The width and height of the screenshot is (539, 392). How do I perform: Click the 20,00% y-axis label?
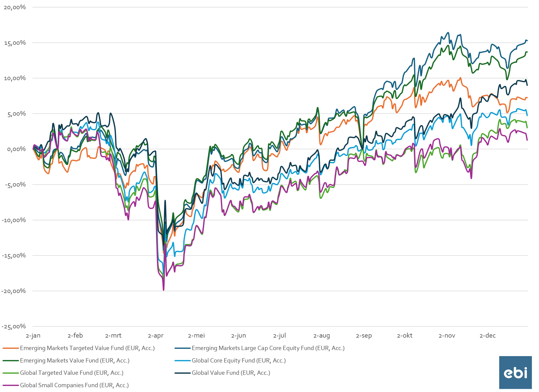[x=15, y=7]
